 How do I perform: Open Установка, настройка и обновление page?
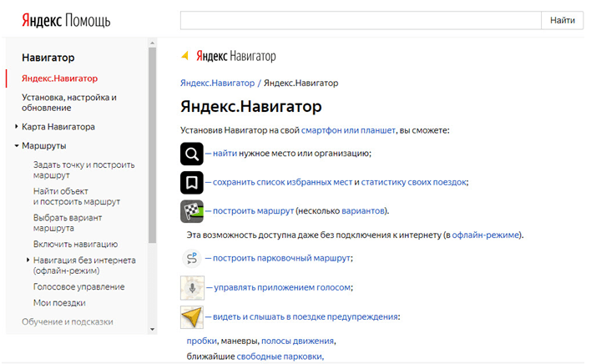coord(68,102)
